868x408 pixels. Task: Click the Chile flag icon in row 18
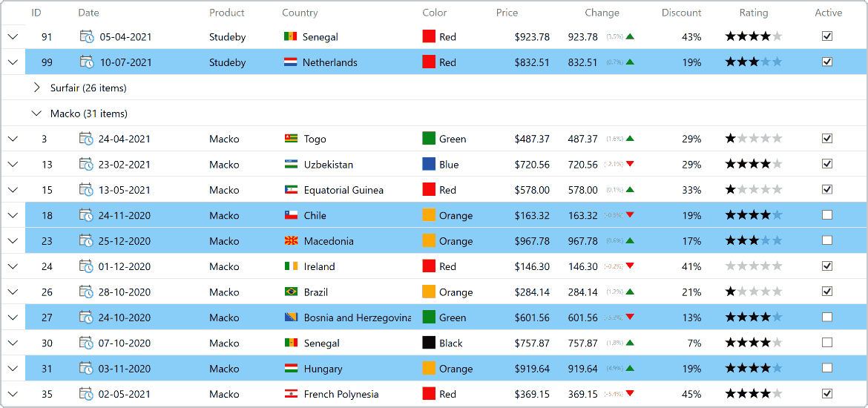291,215
